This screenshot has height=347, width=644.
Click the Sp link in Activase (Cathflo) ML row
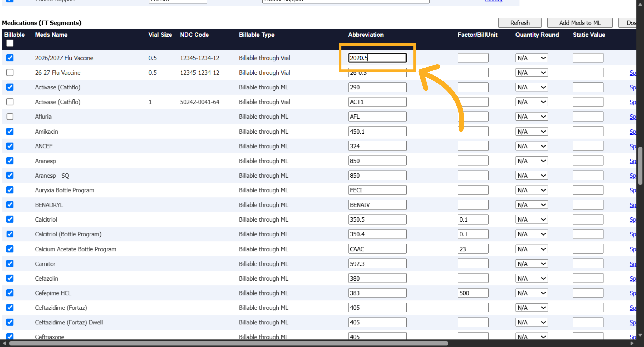(633, 87)
